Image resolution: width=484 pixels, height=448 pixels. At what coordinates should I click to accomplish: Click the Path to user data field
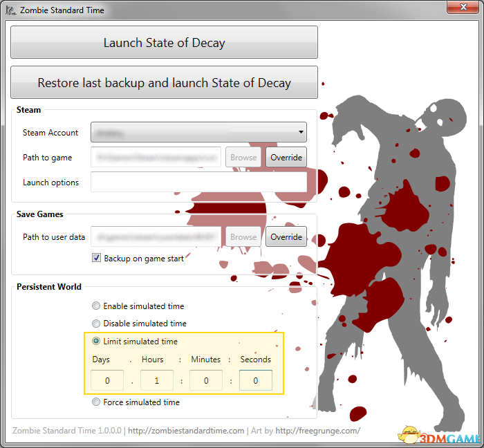pos(156,236)
